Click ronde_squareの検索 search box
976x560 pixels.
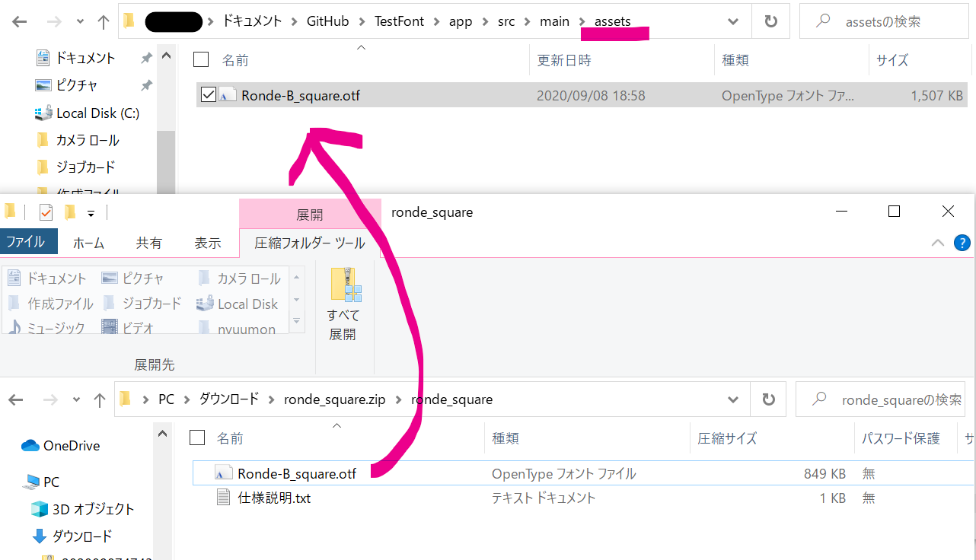click(x=880, y=399)
